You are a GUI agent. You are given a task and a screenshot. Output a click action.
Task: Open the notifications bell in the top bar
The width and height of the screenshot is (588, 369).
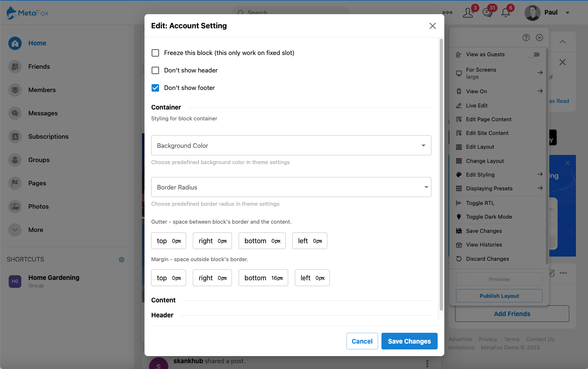click(x=505, y=13)
